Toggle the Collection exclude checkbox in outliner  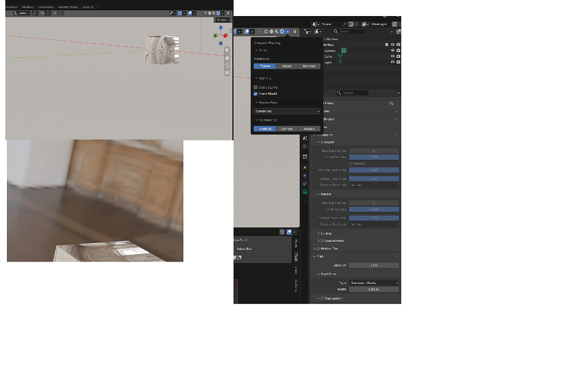386,45
